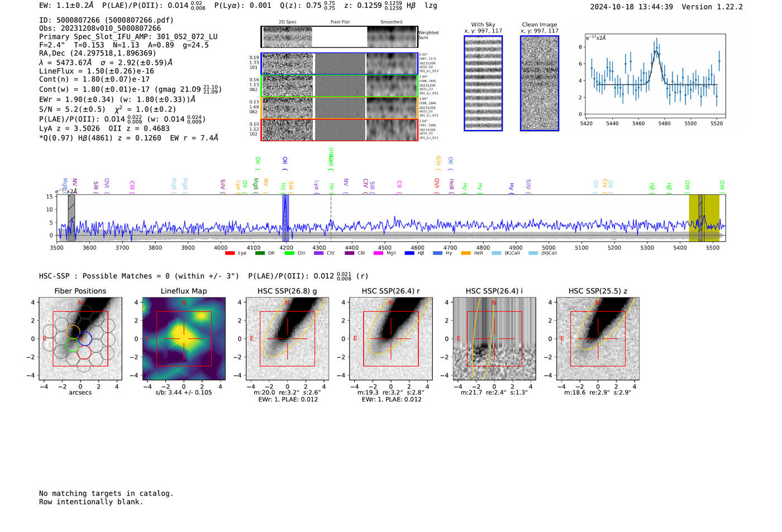Click the ID: 5000807266 text line
782x532 pixels.
pos(106,20)
